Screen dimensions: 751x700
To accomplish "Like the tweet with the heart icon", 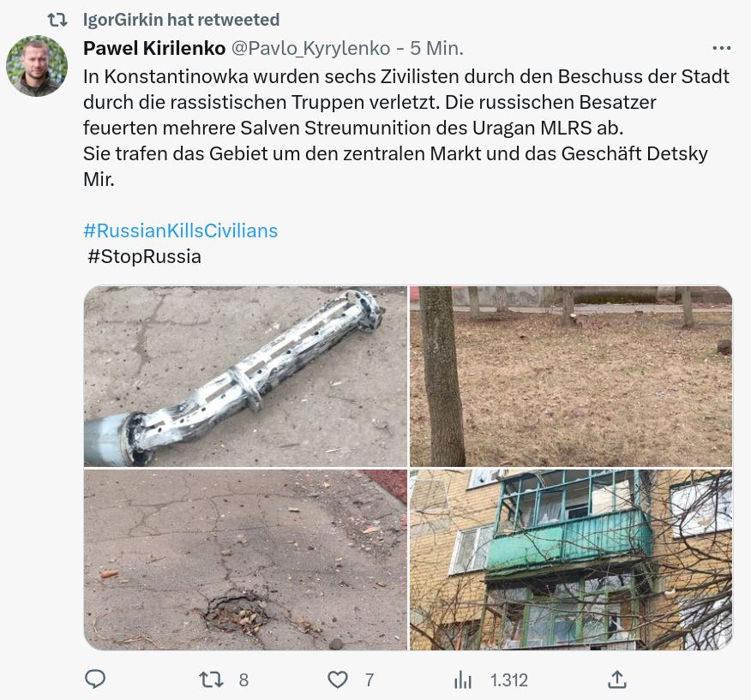I will click(338, 679).
